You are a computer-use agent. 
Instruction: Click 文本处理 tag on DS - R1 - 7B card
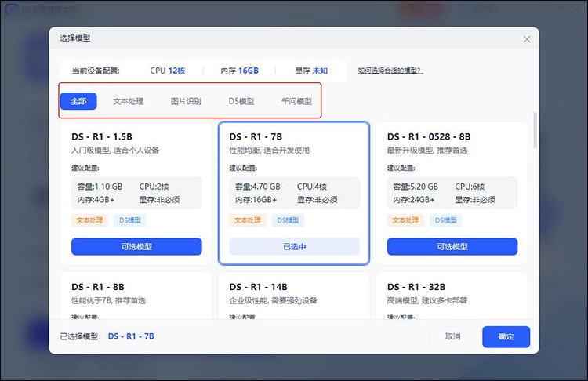248,220
